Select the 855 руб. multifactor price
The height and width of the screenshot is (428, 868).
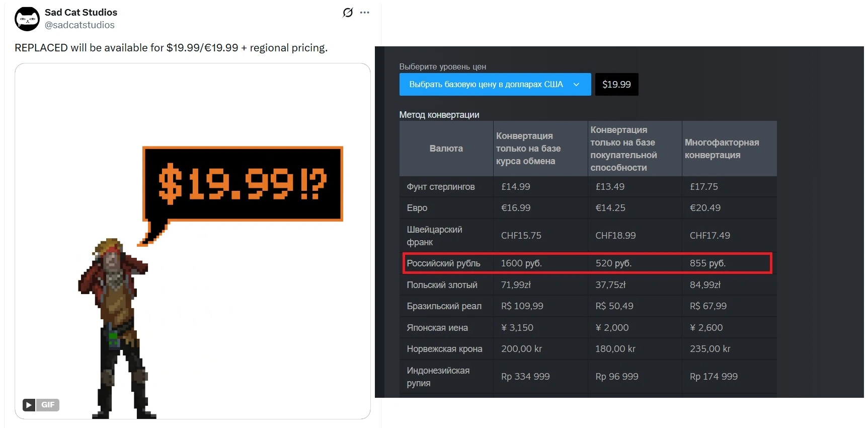(x=707, y=263)
